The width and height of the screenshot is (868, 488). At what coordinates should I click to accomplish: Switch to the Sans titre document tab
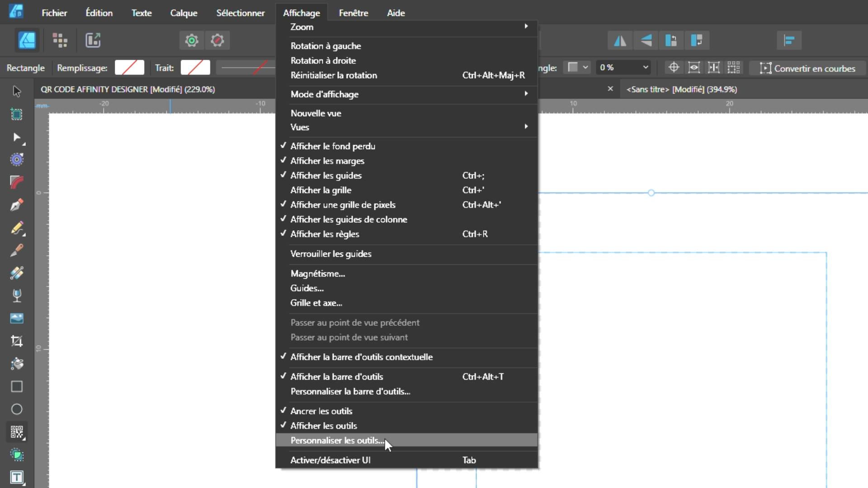[681, 89]
